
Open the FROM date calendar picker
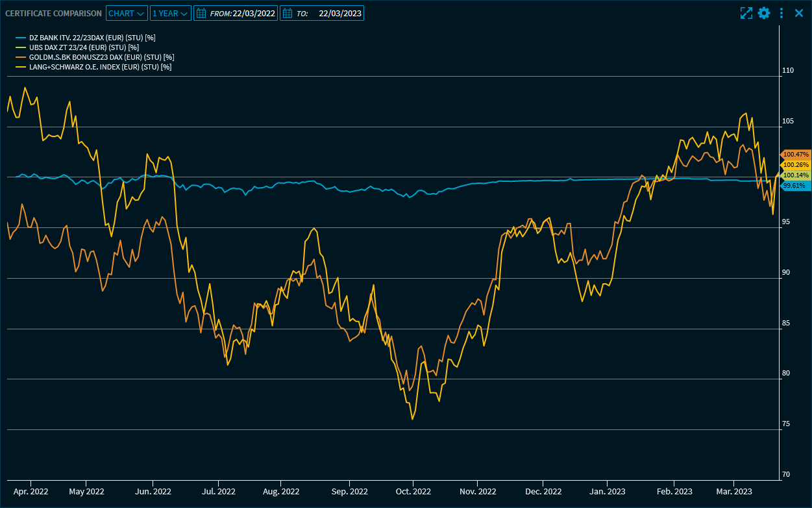tap(201, 13)
